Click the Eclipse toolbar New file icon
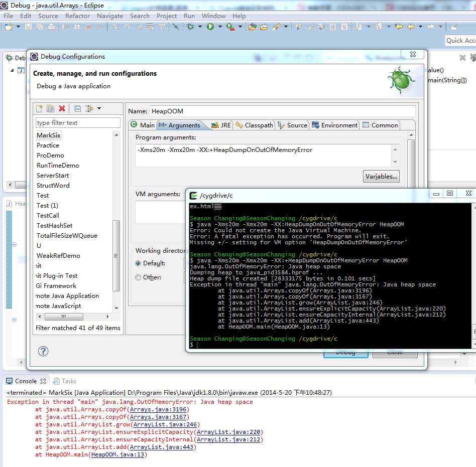This screenshot has height=467, width=476. click(x=9, y=27)
